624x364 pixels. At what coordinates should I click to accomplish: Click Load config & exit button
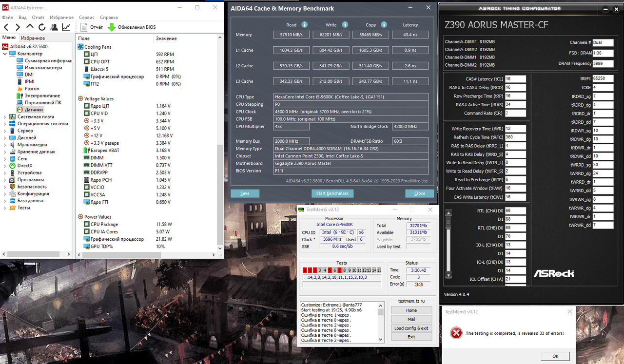(x=411, y=328)
